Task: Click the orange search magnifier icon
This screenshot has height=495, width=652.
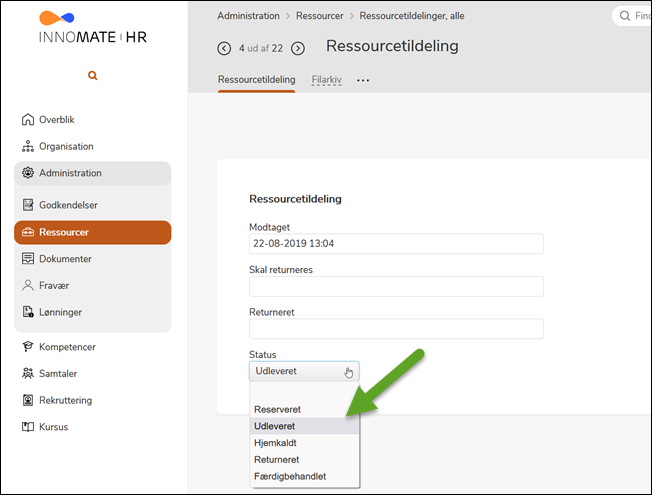Action: click(x=93, y=76)
